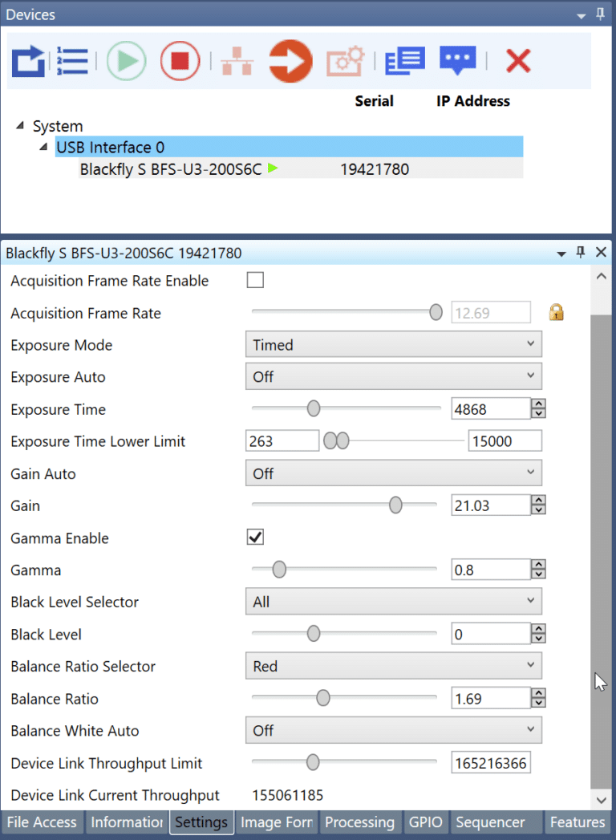The image size is (616, 840).
Task: Click the Gain slider handle
Action: tap(395, 505)
